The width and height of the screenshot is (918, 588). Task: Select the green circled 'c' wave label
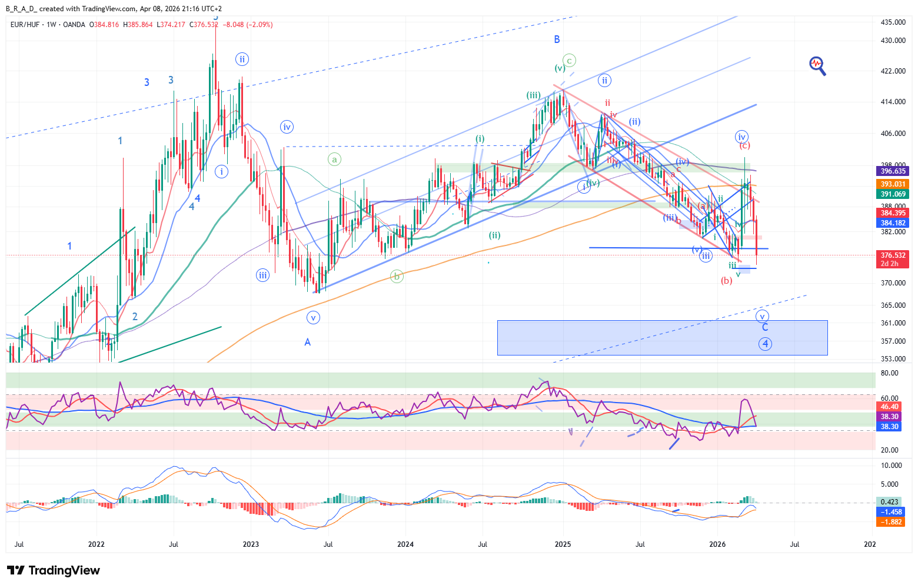(568, 60)
